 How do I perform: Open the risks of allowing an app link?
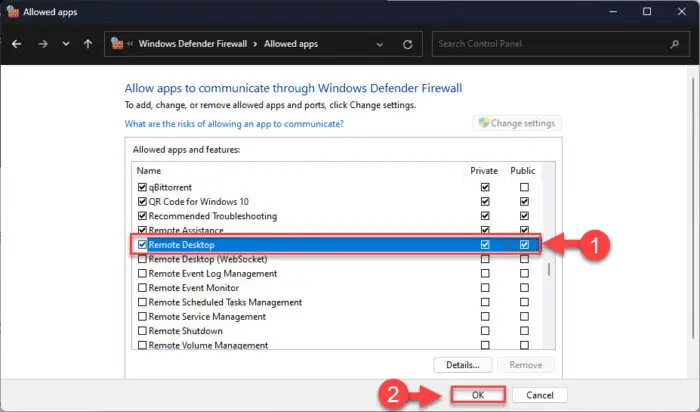[234, 124]
